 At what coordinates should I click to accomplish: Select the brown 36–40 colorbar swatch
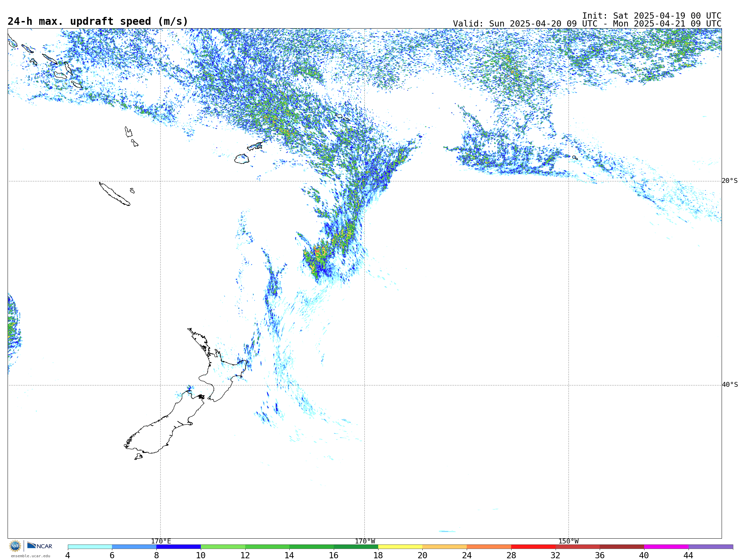click(x=622, y=547)
